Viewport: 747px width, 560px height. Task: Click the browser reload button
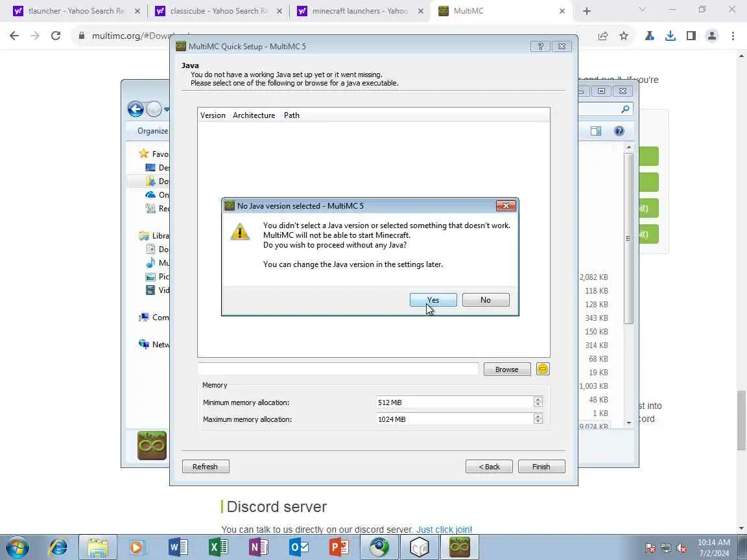pyautogui.click(x=56, y=36)
